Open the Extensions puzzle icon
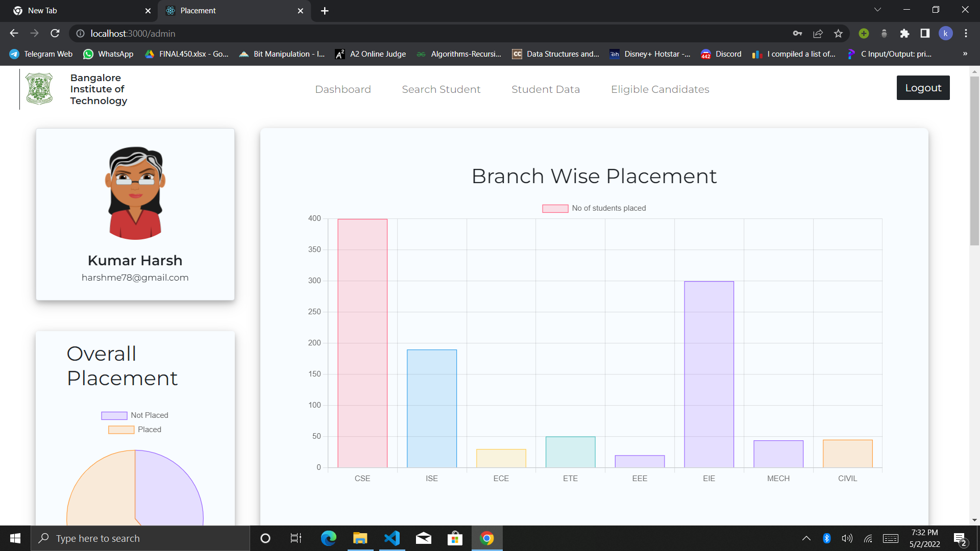980x551 pixels. point(904,33)
